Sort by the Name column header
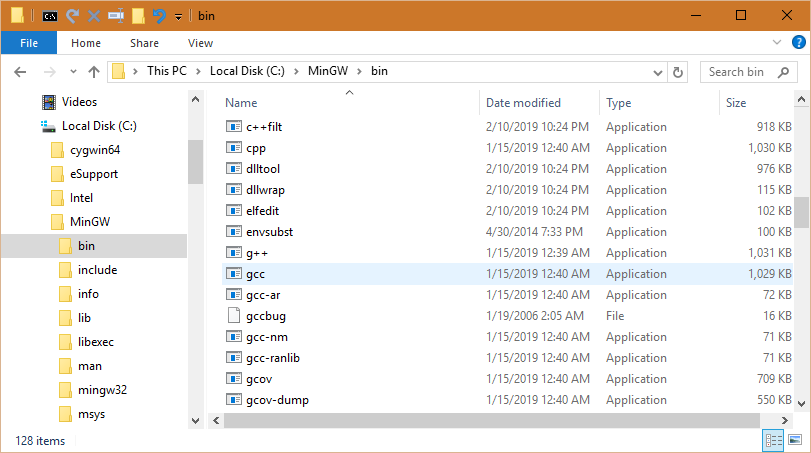811x453 pixels. point(241,103)
